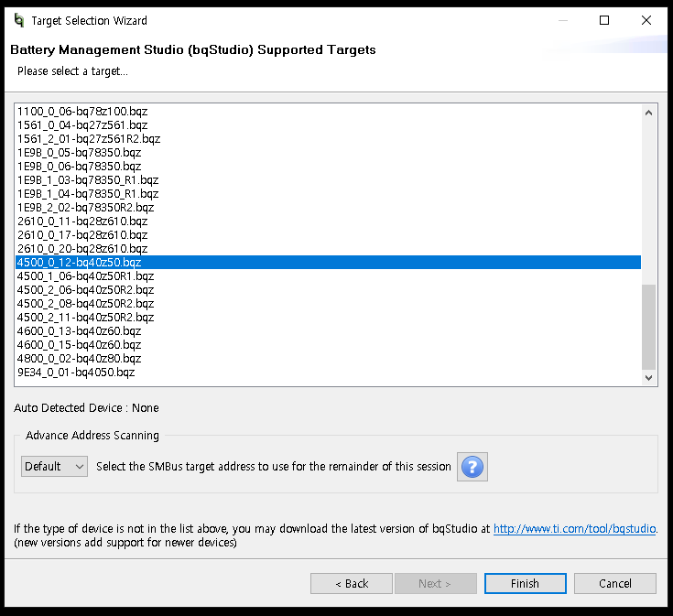Click the list scrollbar down arrow

click(x=648, y=378)
